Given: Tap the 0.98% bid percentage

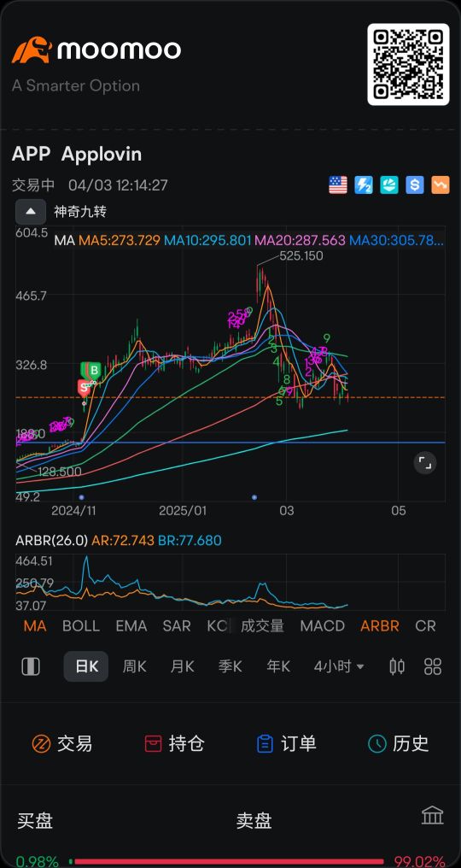Looking at the screenshot, I should [37, 862].
